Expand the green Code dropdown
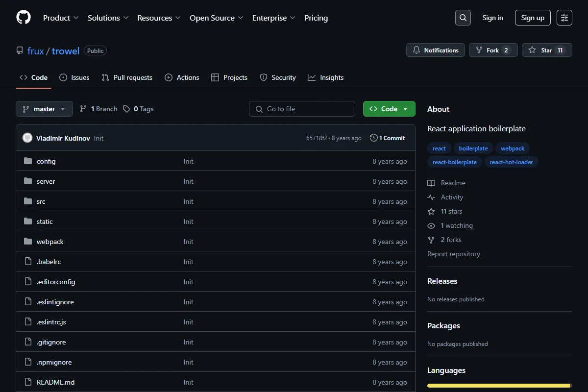This screenshot has height=392, width=588. (x=389, y=109)
